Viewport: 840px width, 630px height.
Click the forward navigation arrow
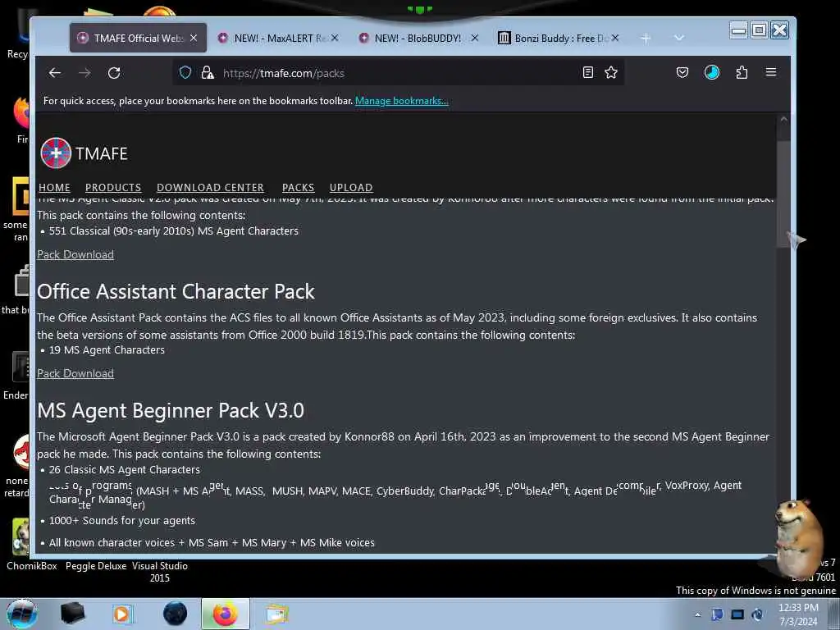pos(84,73)
